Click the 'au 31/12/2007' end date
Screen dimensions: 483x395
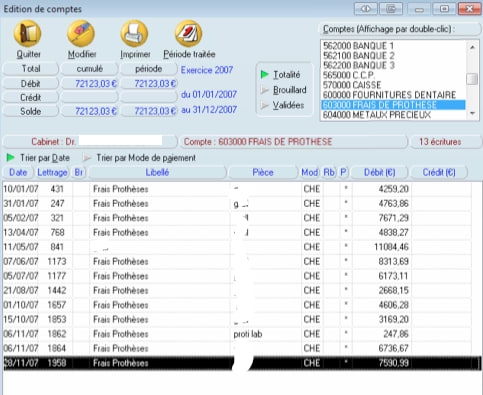click(209, 110)
